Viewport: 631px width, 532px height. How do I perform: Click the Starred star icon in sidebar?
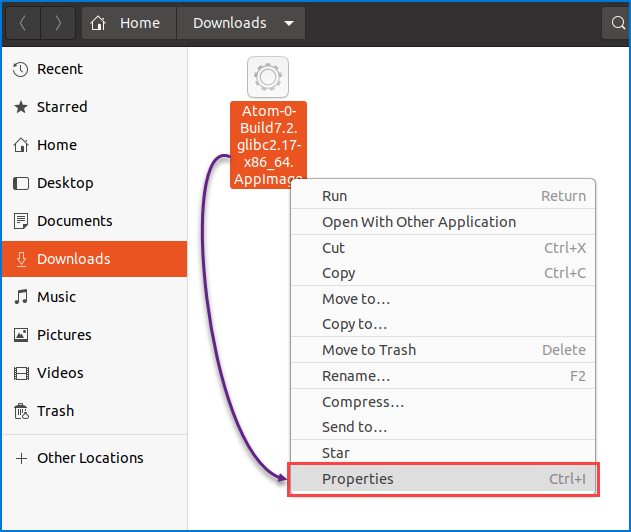coord(21,107)
